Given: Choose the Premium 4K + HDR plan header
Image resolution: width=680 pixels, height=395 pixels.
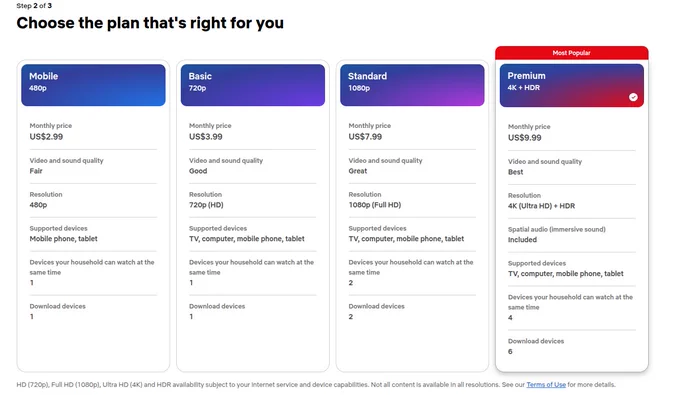Looking at the screenshot, I should (572, 85).
